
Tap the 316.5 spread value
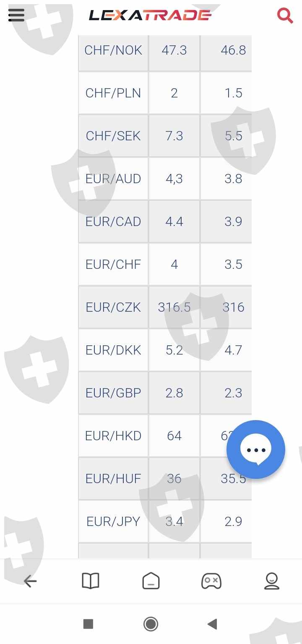click(174, 308)
